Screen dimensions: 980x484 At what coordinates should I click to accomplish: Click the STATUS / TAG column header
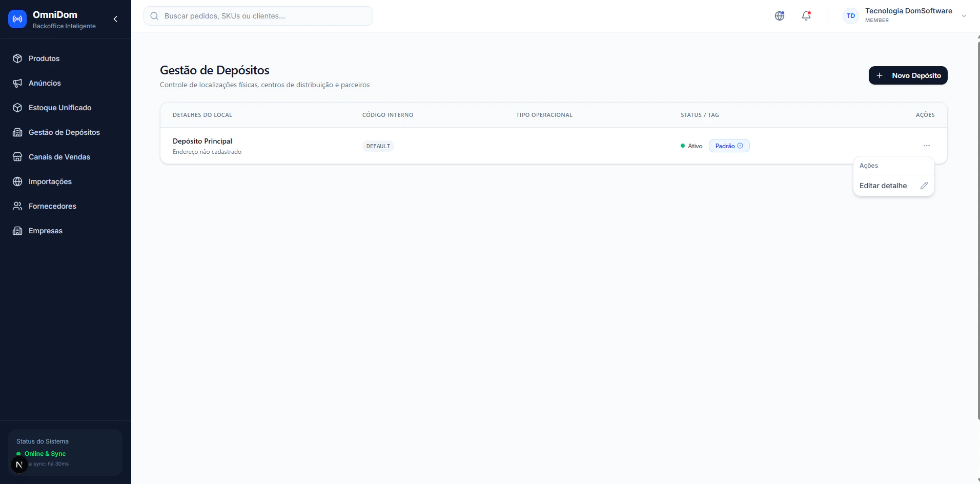point(700,115)
